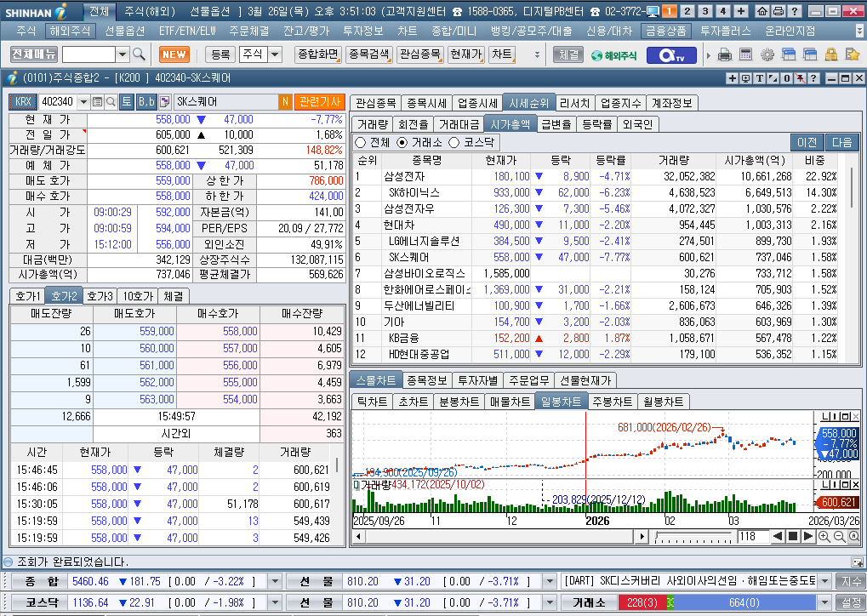Image resolution: width=867 pixels, height=616 pixels.
Task: Click the lock icon in toolbar
Action: click(x=831, y=54)
